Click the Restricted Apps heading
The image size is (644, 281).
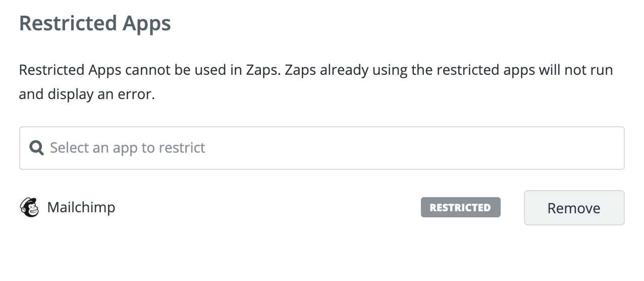pos(95,24)
